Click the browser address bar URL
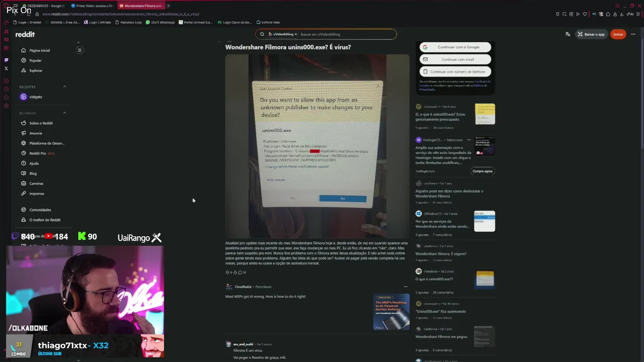This screenshot has width=644, height=362. click(x=121, y=14)
